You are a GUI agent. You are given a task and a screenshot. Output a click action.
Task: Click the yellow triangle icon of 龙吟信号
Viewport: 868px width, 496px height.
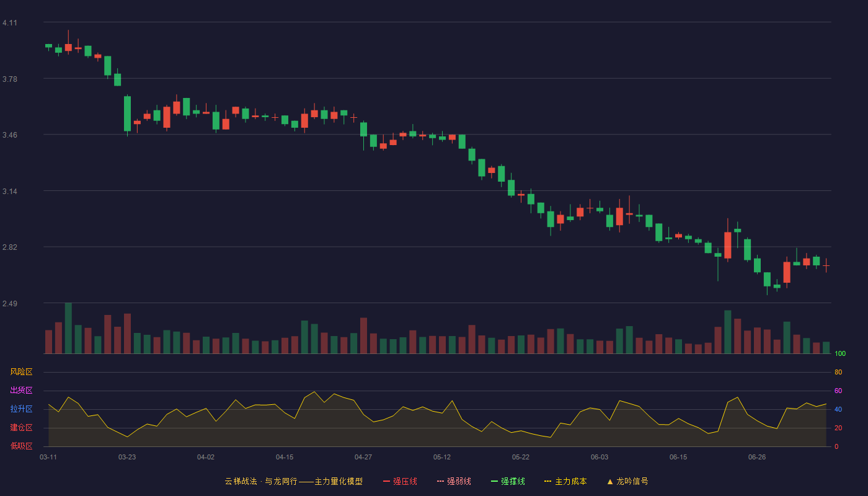(610, 481)
